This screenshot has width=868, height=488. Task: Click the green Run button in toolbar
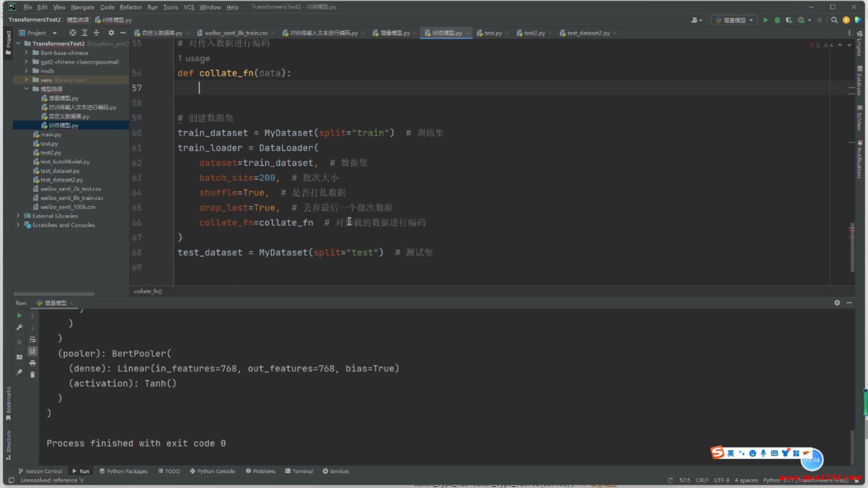[x=765, y=20]
